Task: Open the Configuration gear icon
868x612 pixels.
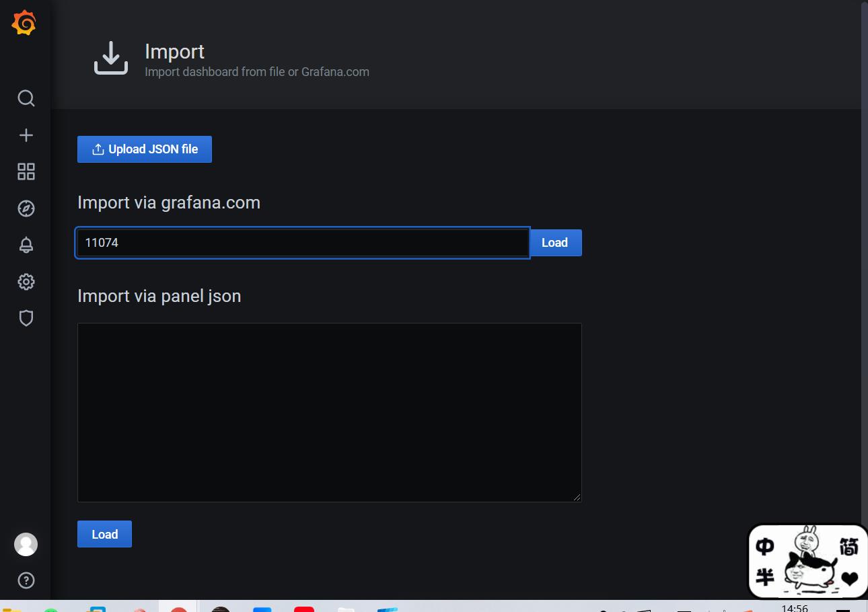Action: 26,281
